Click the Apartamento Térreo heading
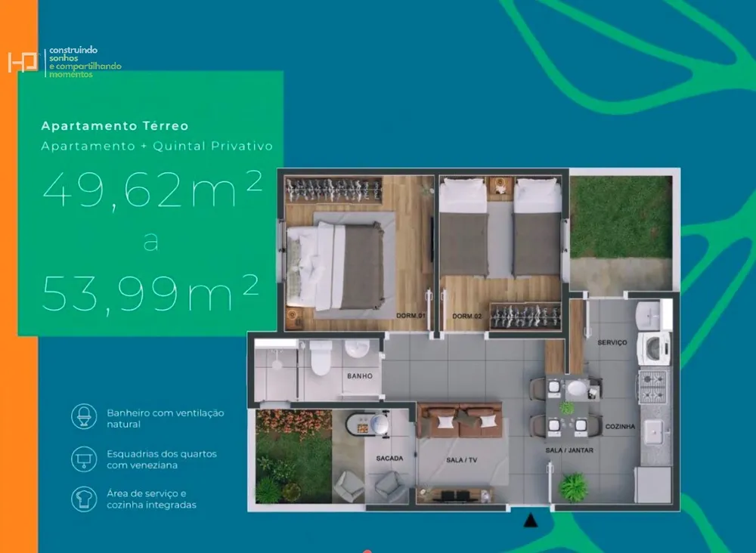 tap(115, 125)
